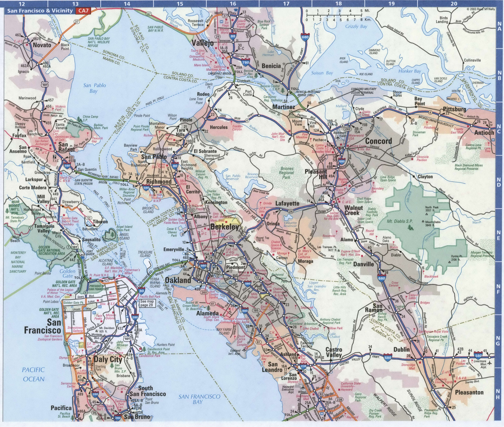This screenshot has width=504, height=427.
Task: Click the Route 242 shield near Concord
Action: coord(348,129)
